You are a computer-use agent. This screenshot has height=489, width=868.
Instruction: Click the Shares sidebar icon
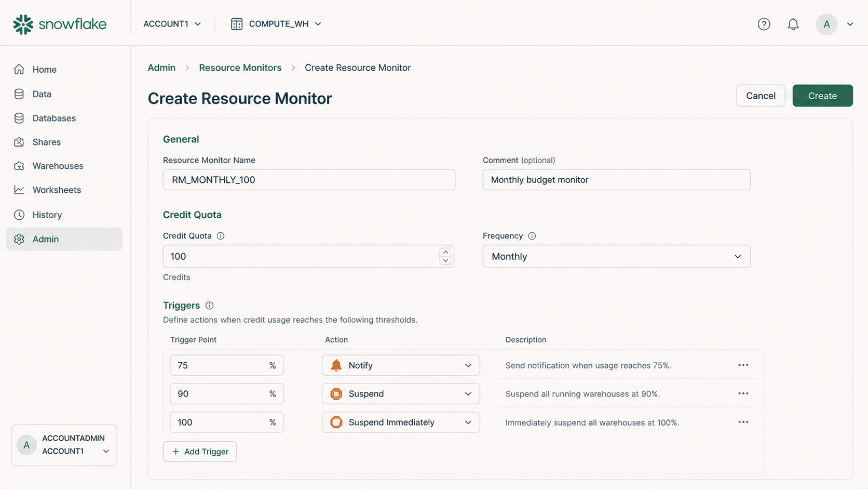coord(19,142)
